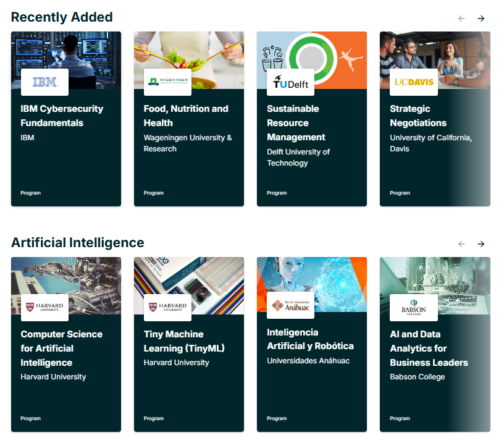Viewport: 504px width, 443px height.
Task: Click previous arrow in Artificial Intelligence section
Action: point(461,244)
